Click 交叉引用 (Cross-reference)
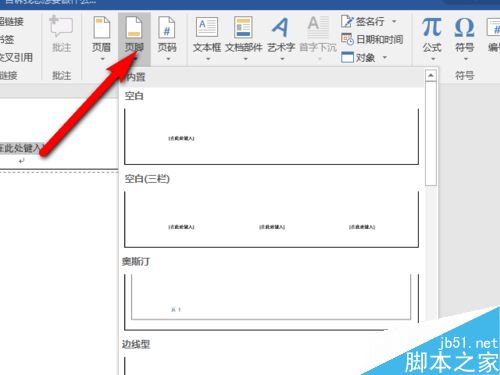The image size is (500, 375). (x=16, y=58)
